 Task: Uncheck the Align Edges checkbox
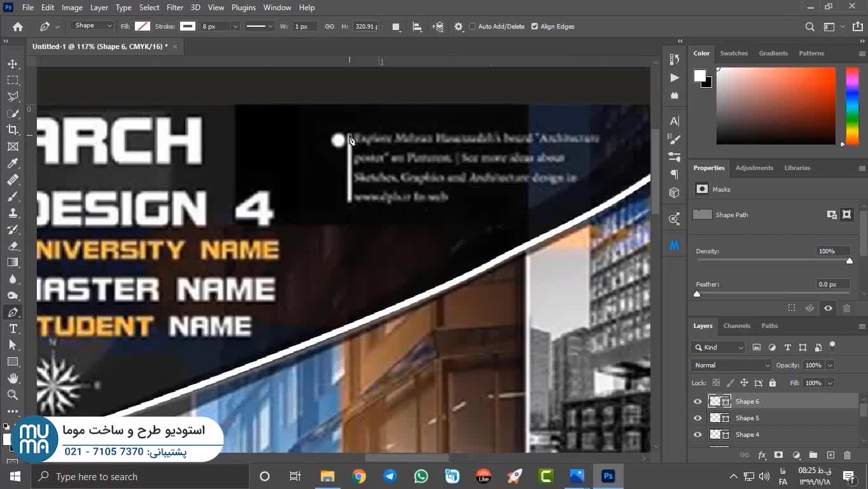coord(535,27)
